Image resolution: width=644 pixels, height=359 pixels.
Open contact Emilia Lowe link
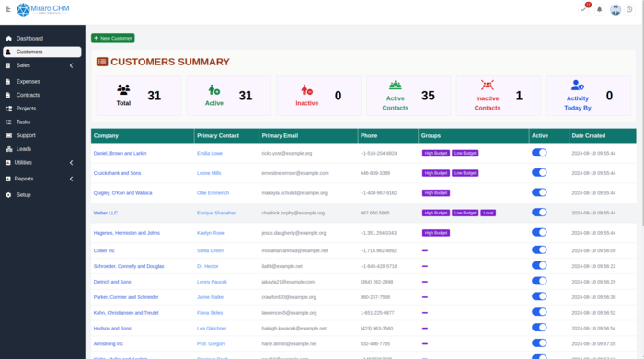click(210, 153)
